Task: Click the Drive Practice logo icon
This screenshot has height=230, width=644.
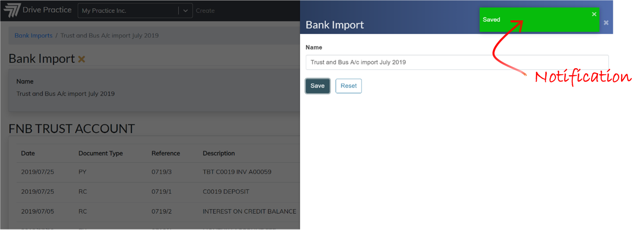Action: pos(11,10)
